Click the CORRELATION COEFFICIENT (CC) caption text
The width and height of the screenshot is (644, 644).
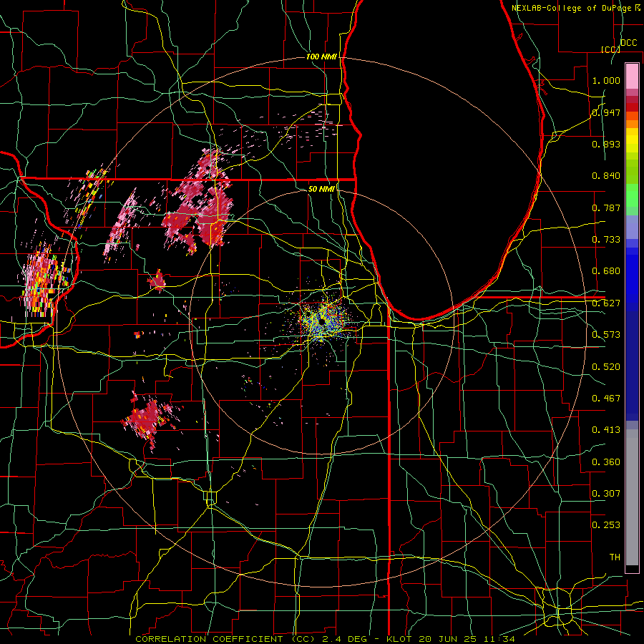(x=225, y=639)
